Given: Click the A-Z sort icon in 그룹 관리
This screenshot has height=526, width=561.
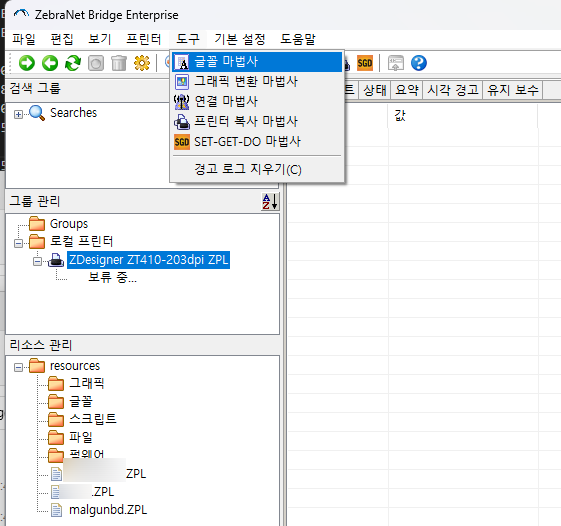Looking at the screenshot, I should click(x=270, y=201).
